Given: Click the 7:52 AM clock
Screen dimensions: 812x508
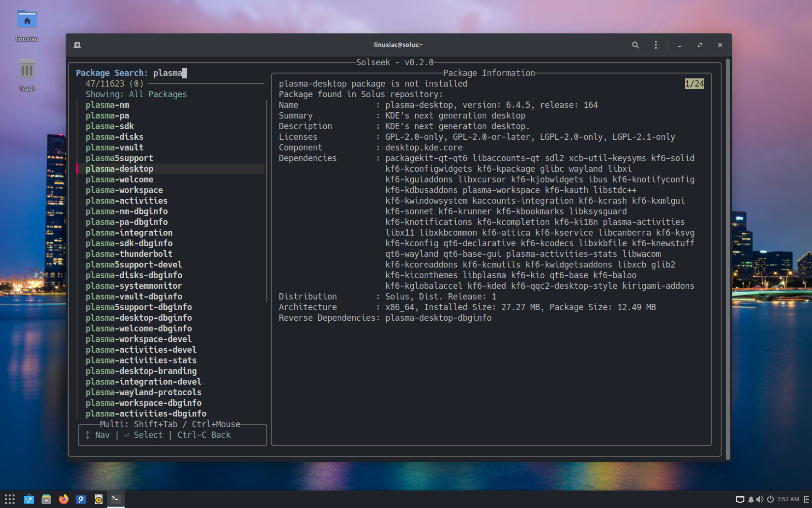Looking at the screenshot, I should [788, 499].
